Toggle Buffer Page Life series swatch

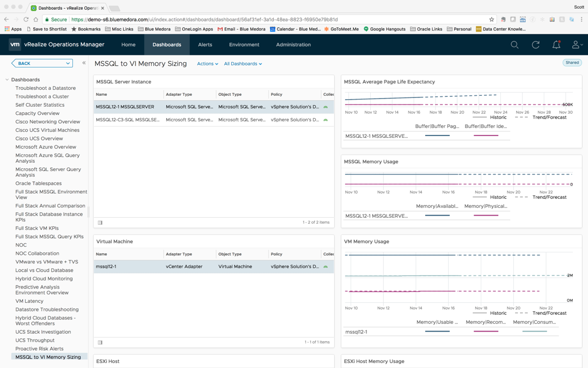click(437, 136)
